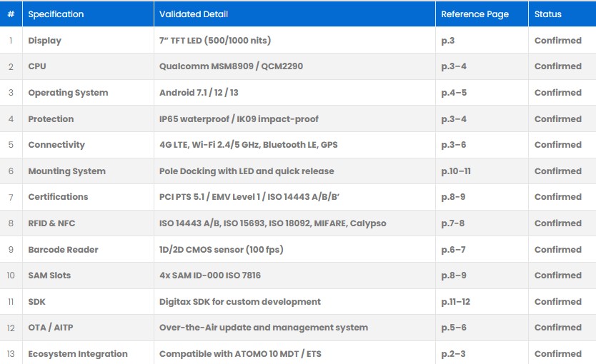
Task: Select the RFID & NFC specification cell
Action: (x=51, y=223)
